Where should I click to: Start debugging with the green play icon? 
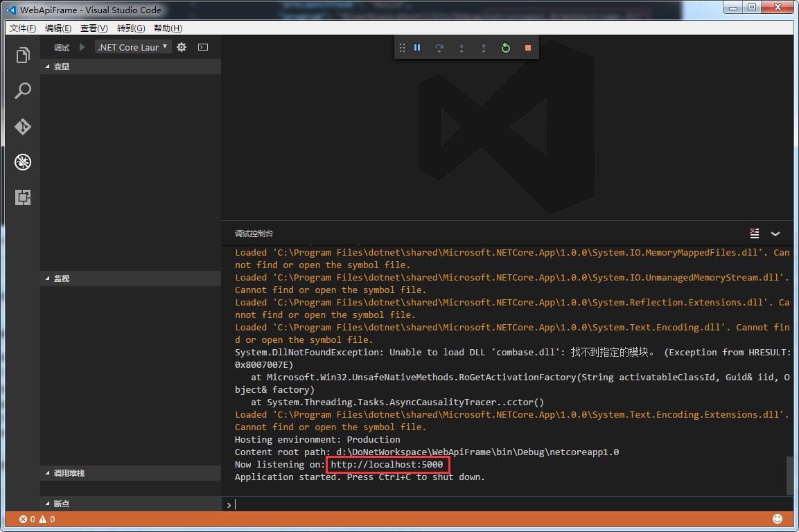pyautogui.click(x=82, y=47)
